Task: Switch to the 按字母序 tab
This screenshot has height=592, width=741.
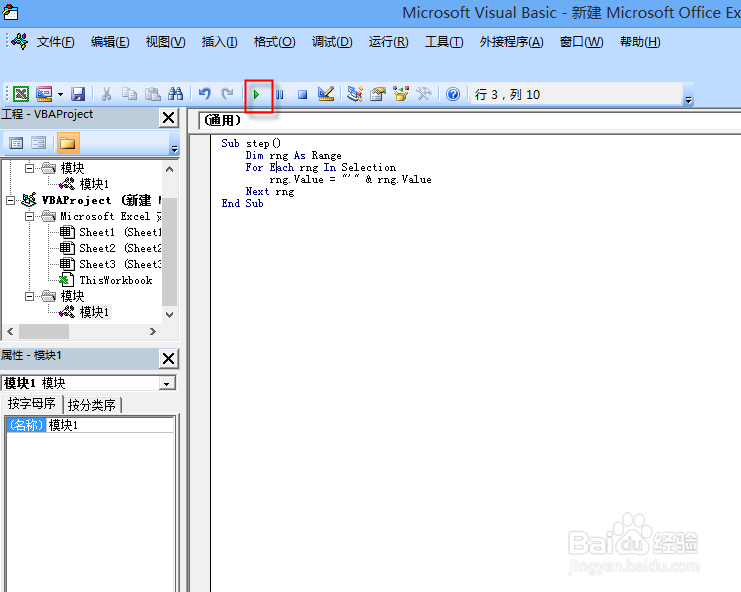Action: 32,403
